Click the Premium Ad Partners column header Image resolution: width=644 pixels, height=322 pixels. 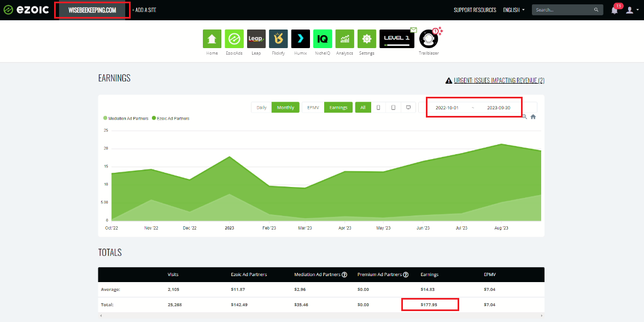pos(379,275)
